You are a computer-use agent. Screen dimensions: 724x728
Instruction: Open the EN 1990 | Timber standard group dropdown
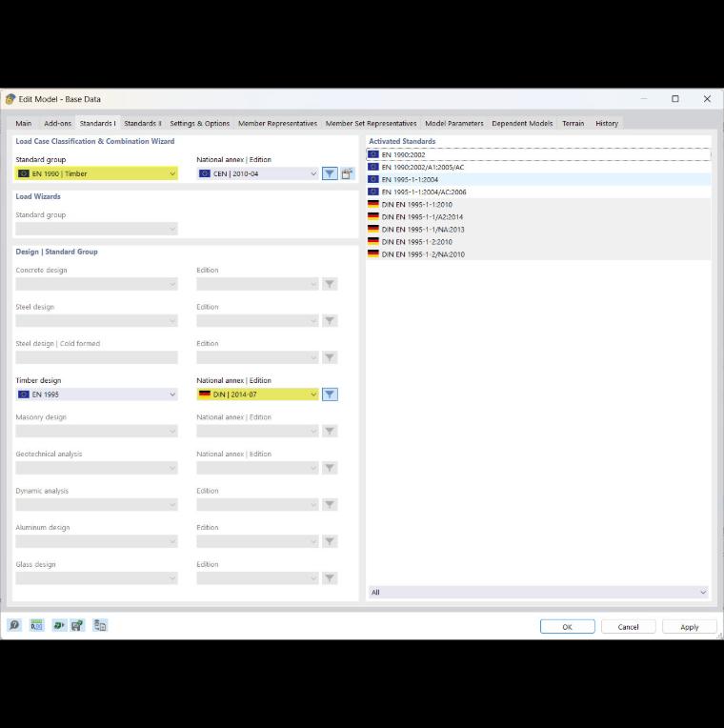coord(96,173)
